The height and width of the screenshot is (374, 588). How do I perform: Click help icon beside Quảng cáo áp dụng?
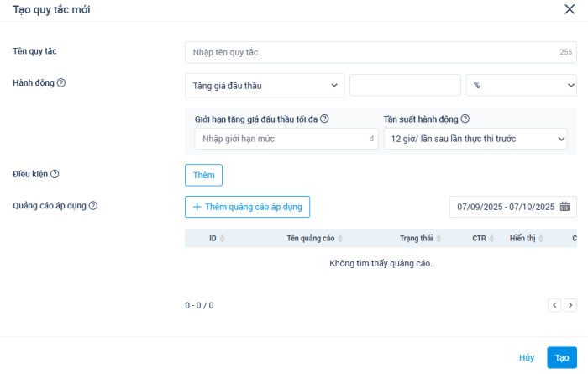point(93,206)
